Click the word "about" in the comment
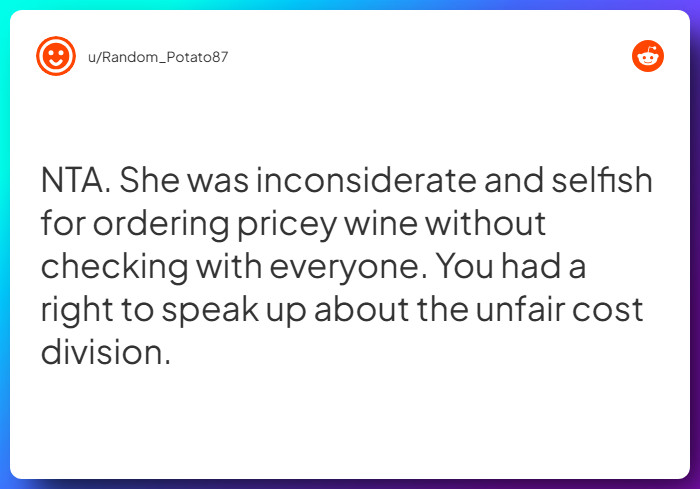The image size is (700, 489). click(x=362, y=310)
